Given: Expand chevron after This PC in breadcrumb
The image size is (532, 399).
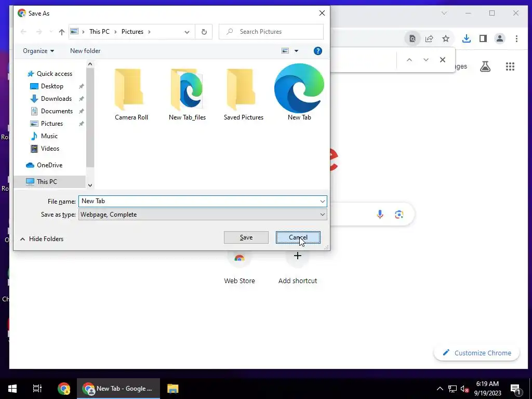Looking at the screenshot, I should (x=115, y=32).
